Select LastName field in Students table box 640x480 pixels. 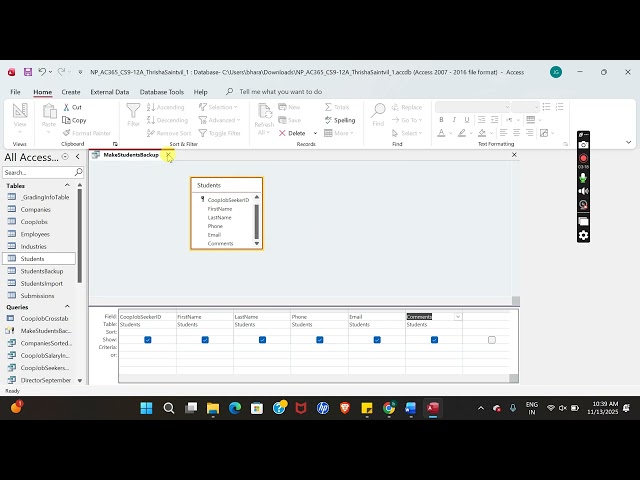pyautogui.click(x=219, y=217)
